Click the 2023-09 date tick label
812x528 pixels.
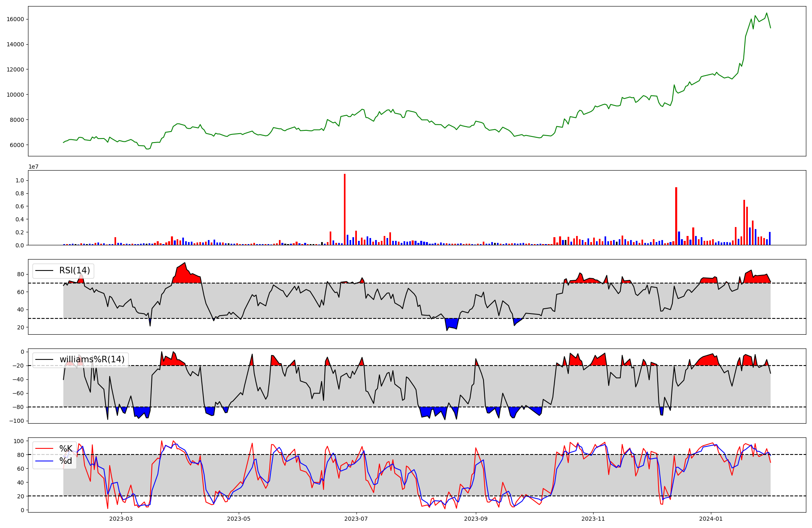click(x=476, y=519)
